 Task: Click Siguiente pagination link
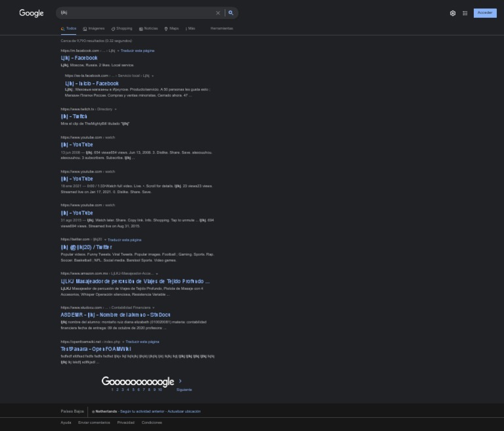point(184,390)
